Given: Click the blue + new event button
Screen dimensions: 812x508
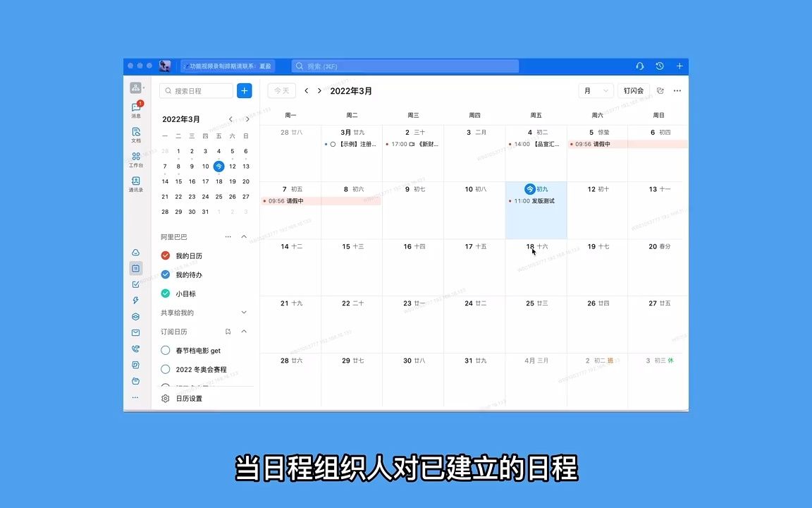Looking at the screenshot, I should tap(244, 90).
